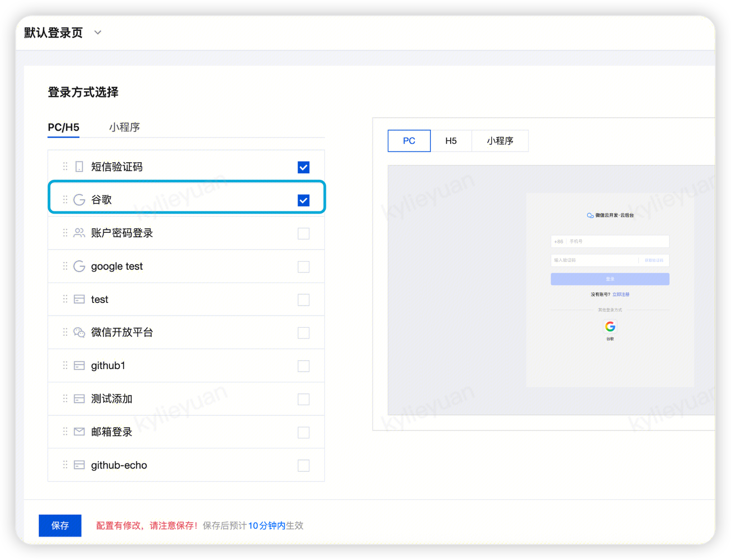This screenshot has width=731, height=560.
Task: Select the H5 preview tab
Action: [x=451, y=141]
